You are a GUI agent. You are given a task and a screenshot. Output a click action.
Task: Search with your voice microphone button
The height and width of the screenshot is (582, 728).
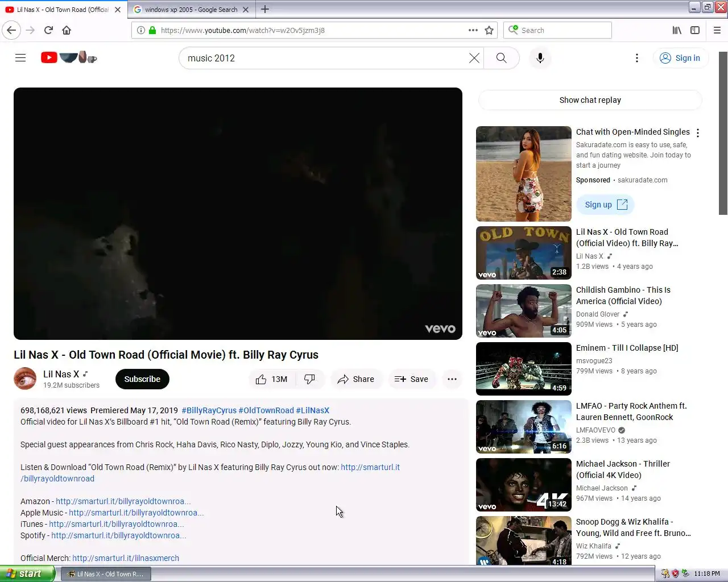pos(540,58)
